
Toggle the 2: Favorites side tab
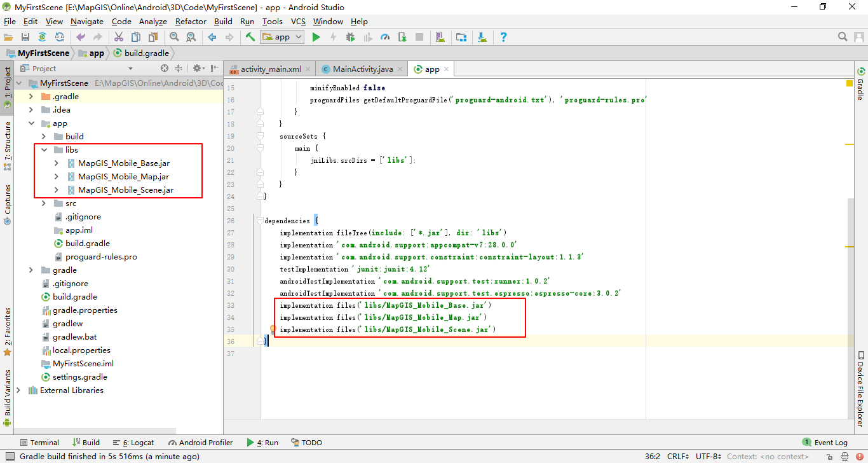pos(8,331)
